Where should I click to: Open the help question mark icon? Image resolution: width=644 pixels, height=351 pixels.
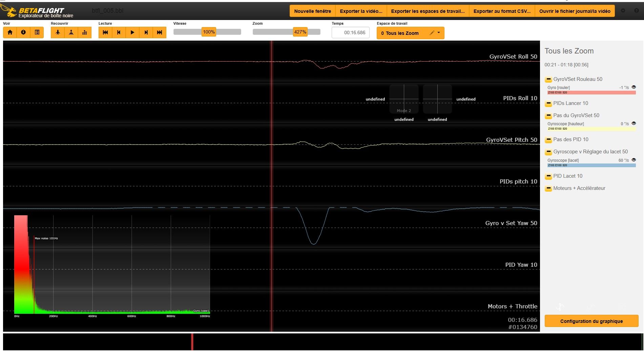pos(636,11)
